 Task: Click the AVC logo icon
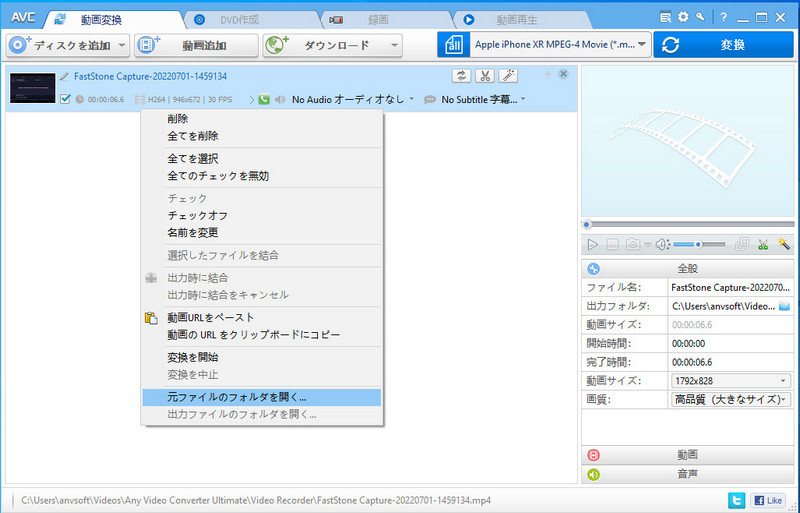pyautogui.click(x=23, y=18)
